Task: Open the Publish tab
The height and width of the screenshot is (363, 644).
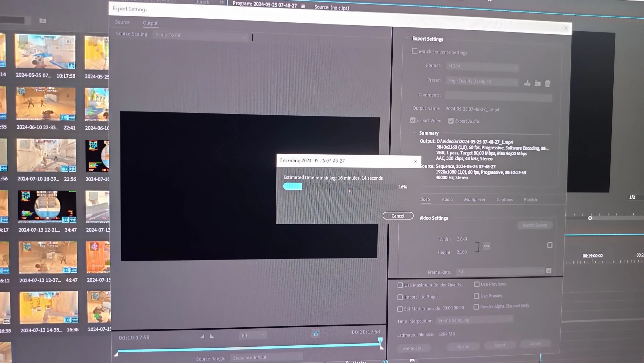Action: click(x=530, y=200)
